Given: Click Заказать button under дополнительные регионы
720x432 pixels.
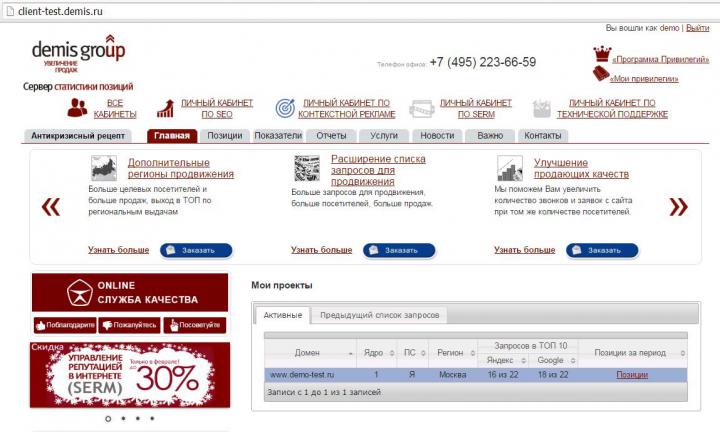Looking at the screenshot, I should 196,250.
